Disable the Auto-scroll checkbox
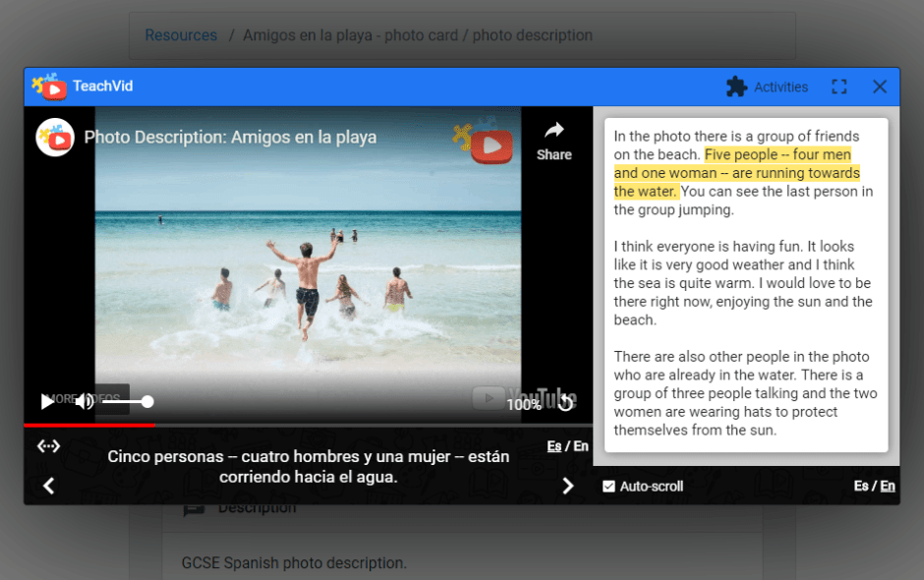924x580 pixels. pos(608,486)
